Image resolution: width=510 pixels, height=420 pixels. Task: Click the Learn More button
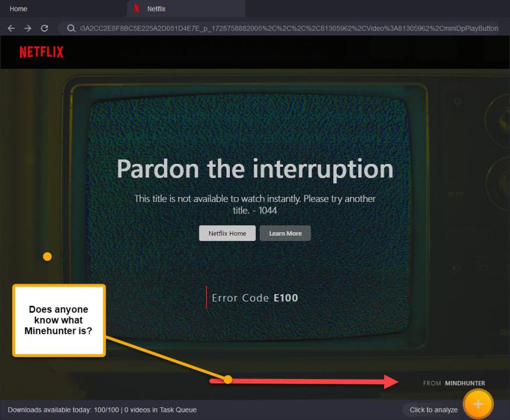(285, 233)
